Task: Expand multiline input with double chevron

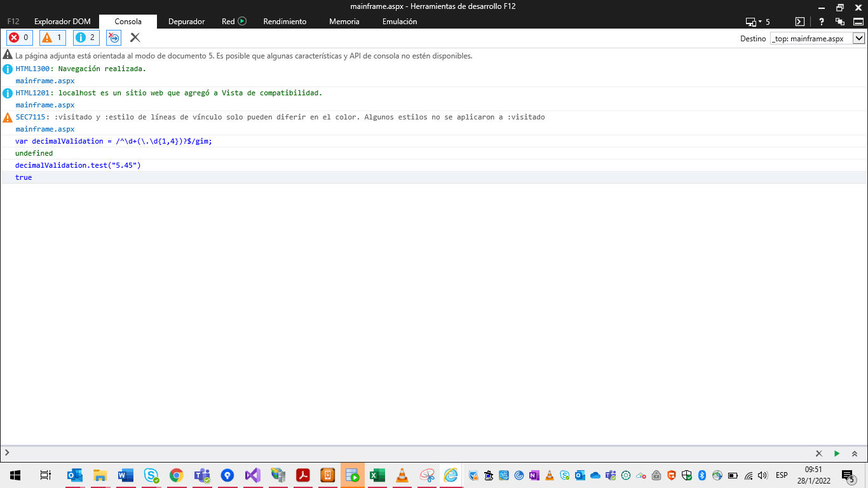Action: coord(855,454)
